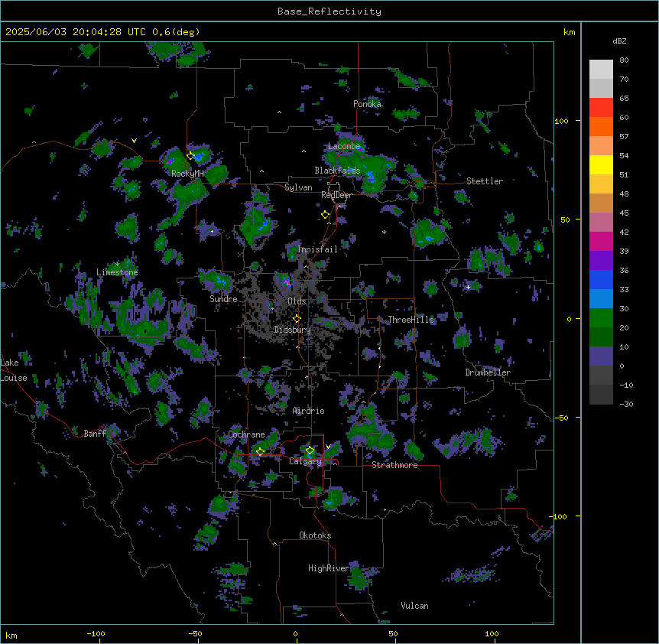The image size is (659, 644).
Task: Select the Strathmore label
Action: [x=394, y=465]
